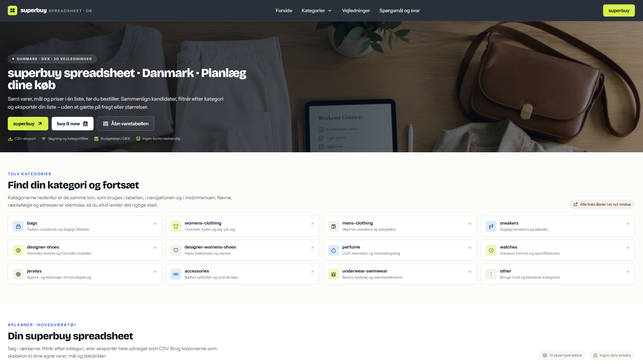Image resolution: width=643 pixels, height=364 pixels.
Task: Open the bags category bag icon
Action: (x=18, y=226)
